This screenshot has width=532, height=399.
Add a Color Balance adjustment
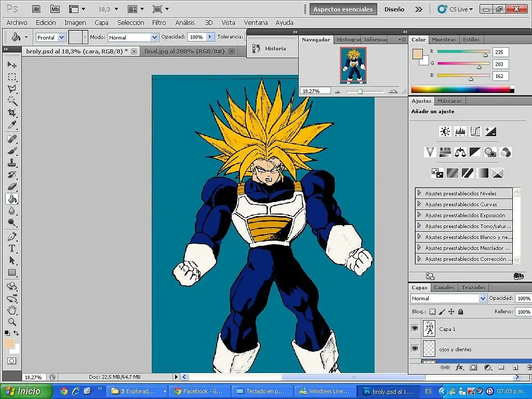pyautogui.click(x=460, y=152)
